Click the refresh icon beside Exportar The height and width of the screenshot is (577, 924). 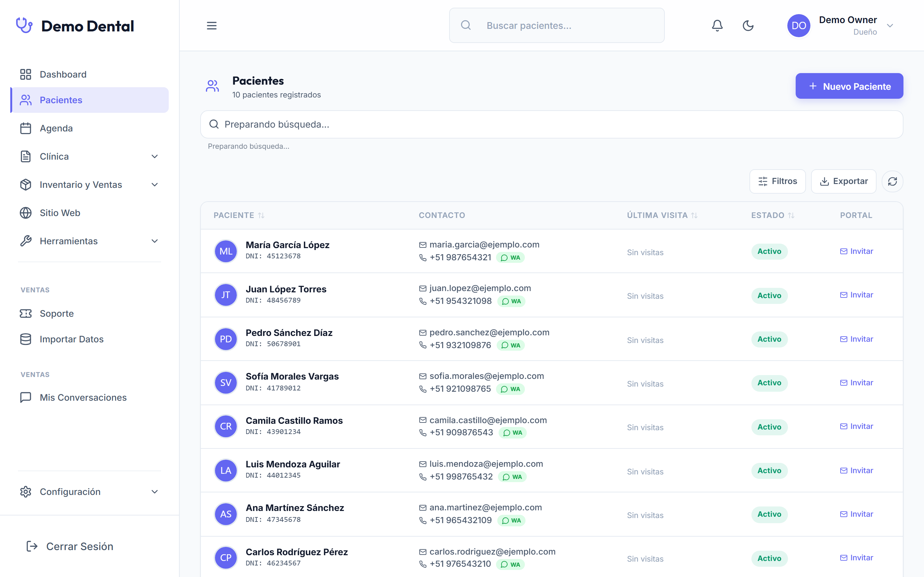[x=892, y=181]
